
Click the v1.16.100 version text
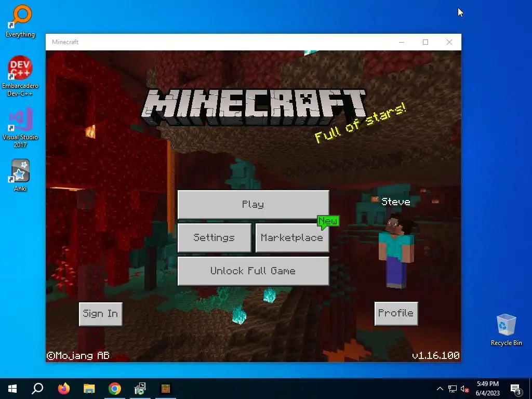click(436, 355)
